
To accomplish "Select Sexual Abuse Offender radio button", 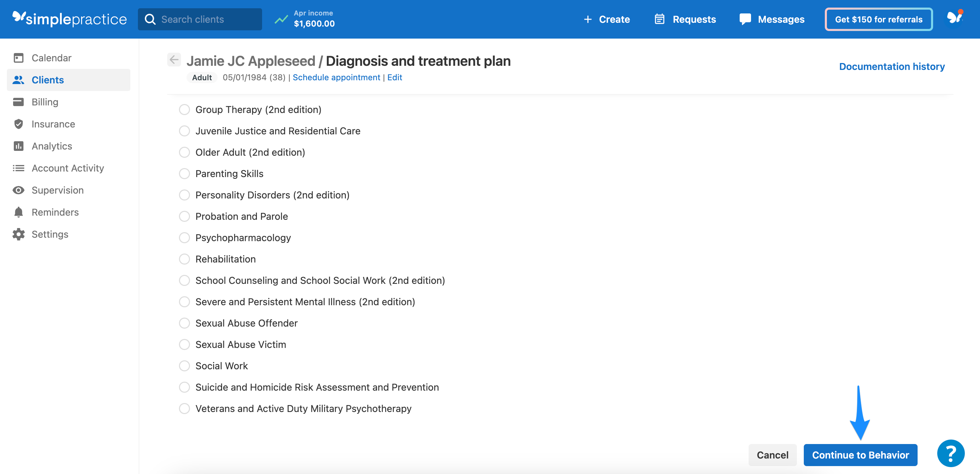I will click(x=184, y=323).
